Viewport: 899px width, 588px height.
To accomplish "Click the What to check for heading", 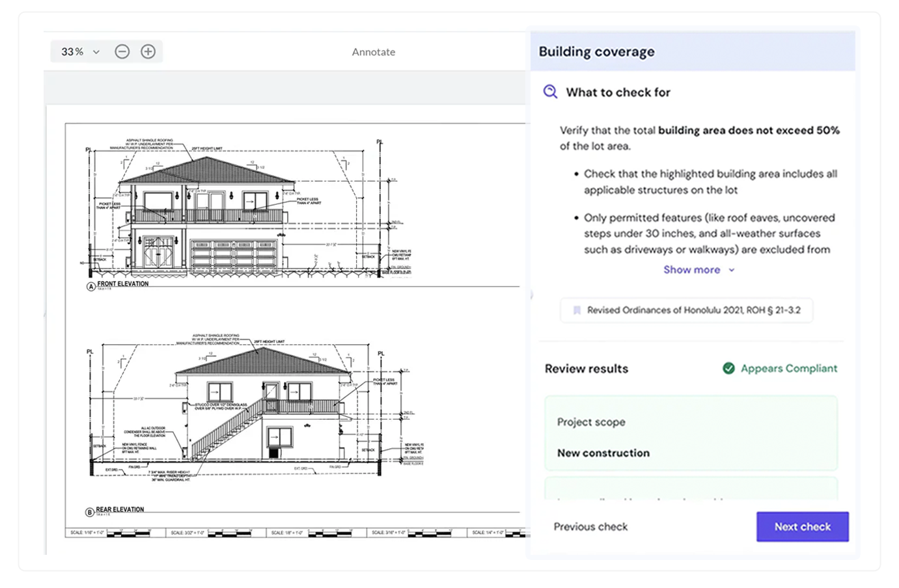I will pos(618,92).
